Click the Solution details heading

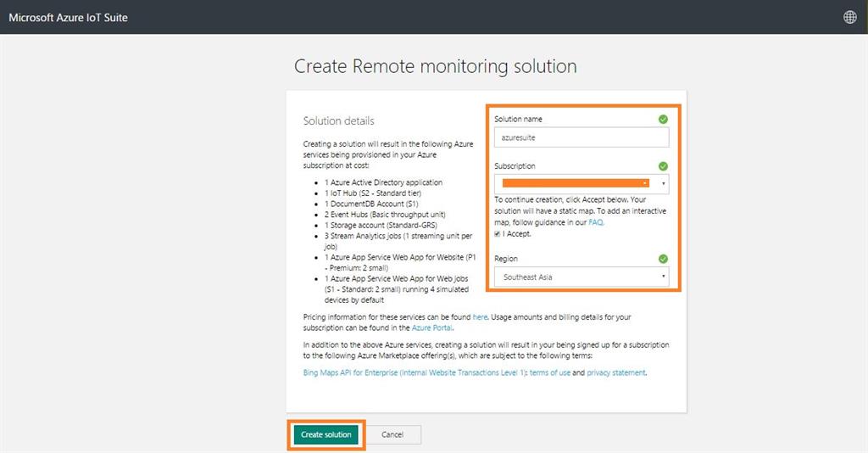338,120
